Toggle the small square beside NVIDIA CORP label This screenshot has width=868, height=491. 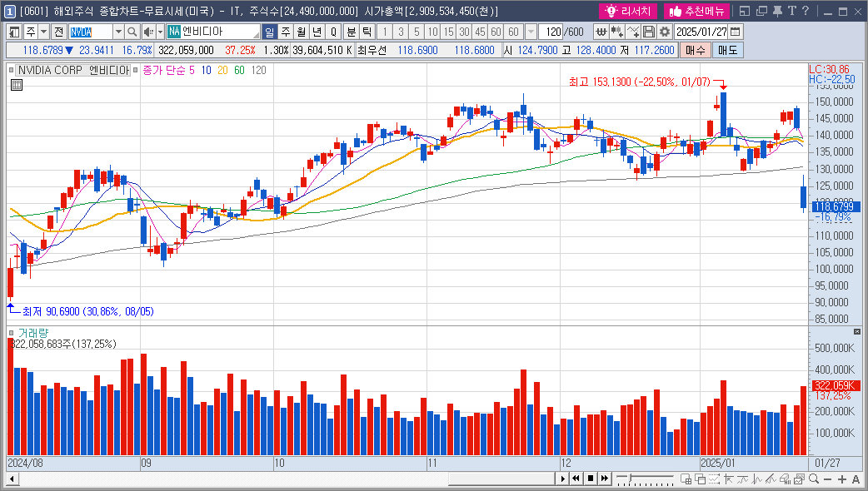click(x=11, y=70)
